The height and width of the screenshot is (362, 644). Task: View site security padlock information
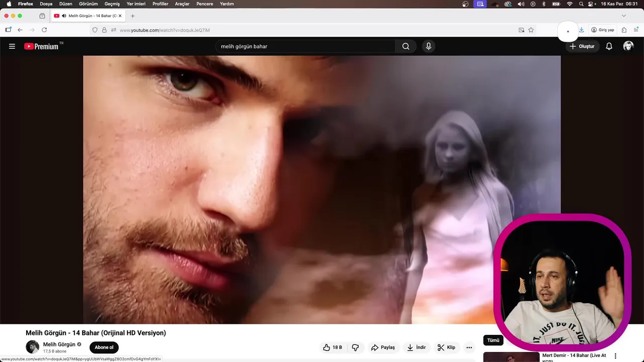click(x=104, y=30)
